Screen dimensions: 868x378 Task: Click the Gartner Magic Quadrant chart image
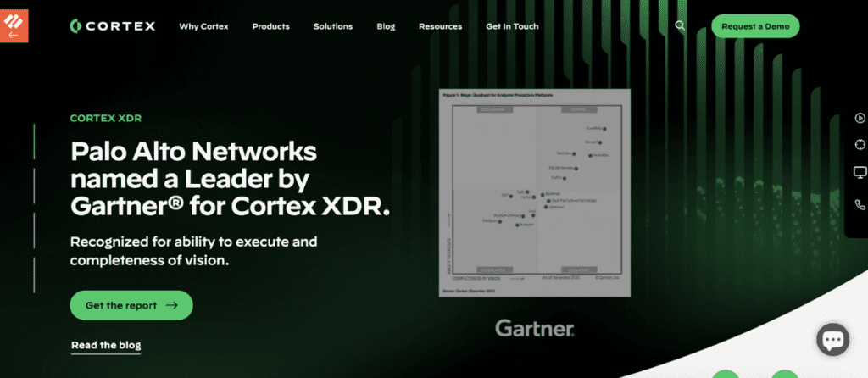pos(535,192)
